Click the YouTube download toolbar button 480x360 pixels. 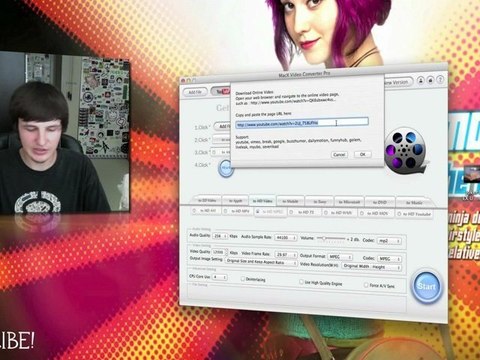coord(221,92)
